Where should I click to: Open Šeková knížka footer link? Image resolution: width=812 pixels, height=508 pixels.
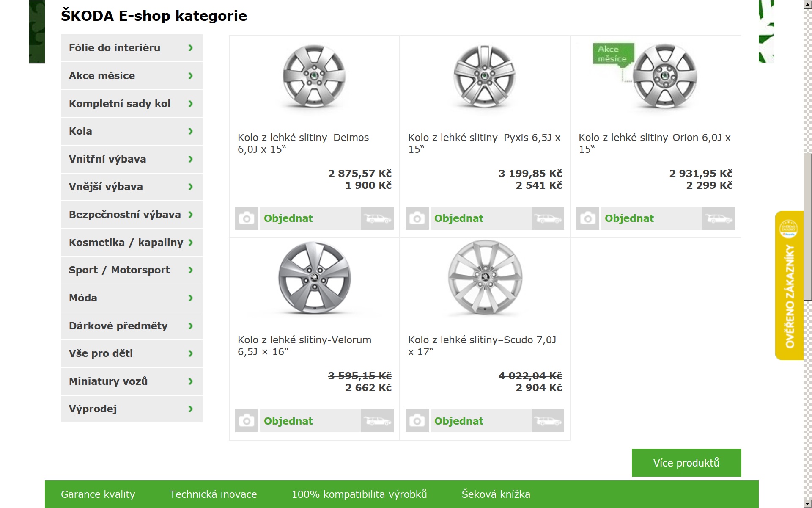[496, 494]
